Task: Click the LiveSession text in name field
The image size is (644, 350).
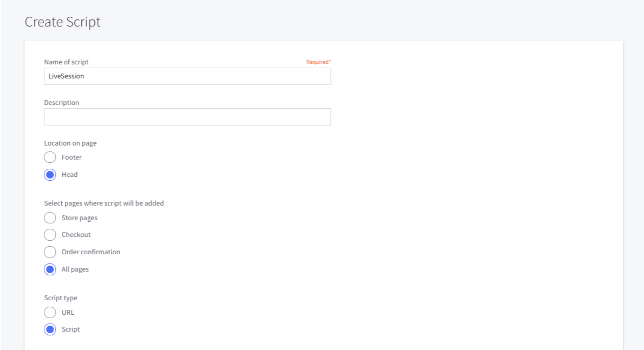Action: (x=66, y=76)
